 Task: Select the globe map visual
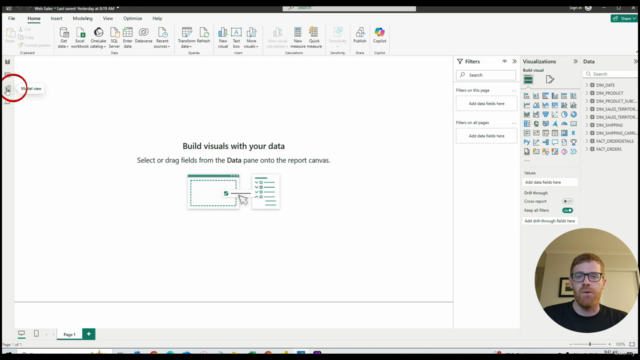tap(536, 124)
